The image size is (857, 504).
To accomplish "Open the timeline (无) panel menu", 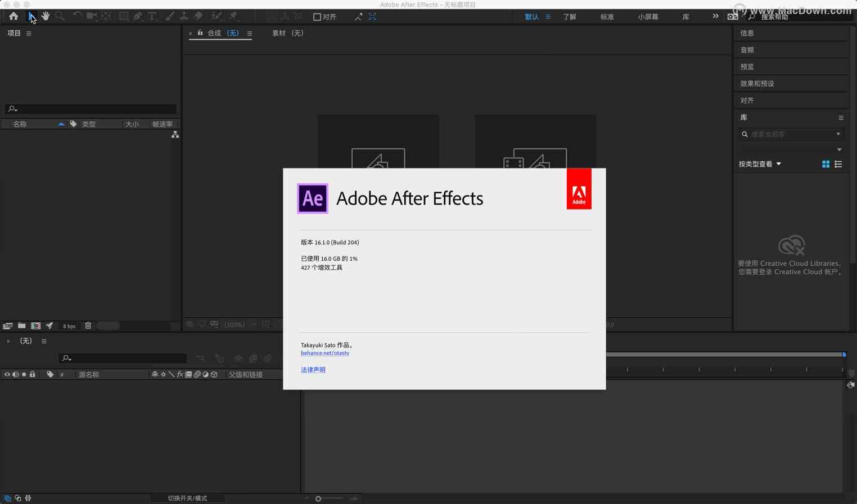I will 44,341.
